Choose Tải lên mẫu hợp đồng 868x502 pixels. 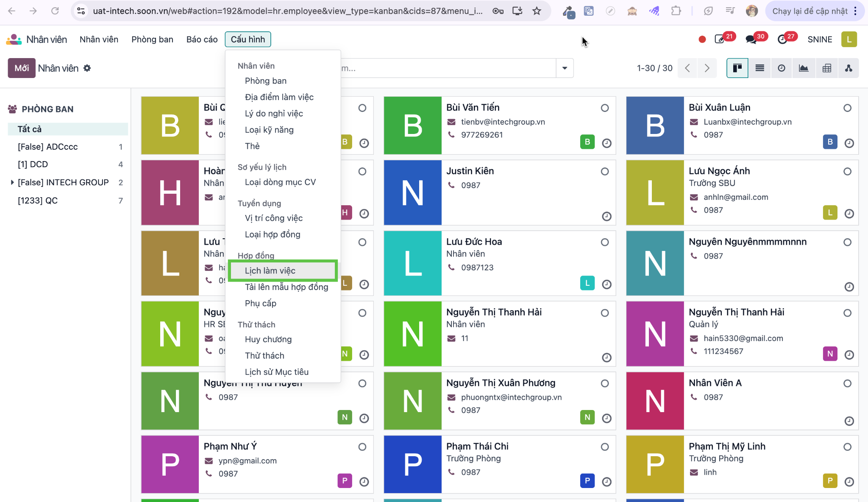pyautogui.click(x=287, y=287)
